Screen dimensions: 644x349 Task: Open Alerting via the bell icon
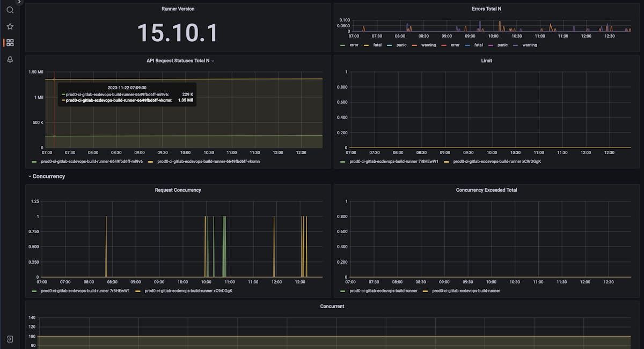(10, 60)
